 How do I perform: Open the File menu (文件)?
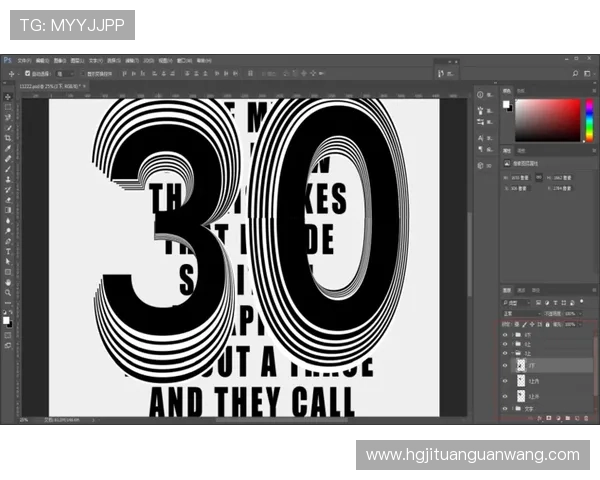tap(23, 61)
